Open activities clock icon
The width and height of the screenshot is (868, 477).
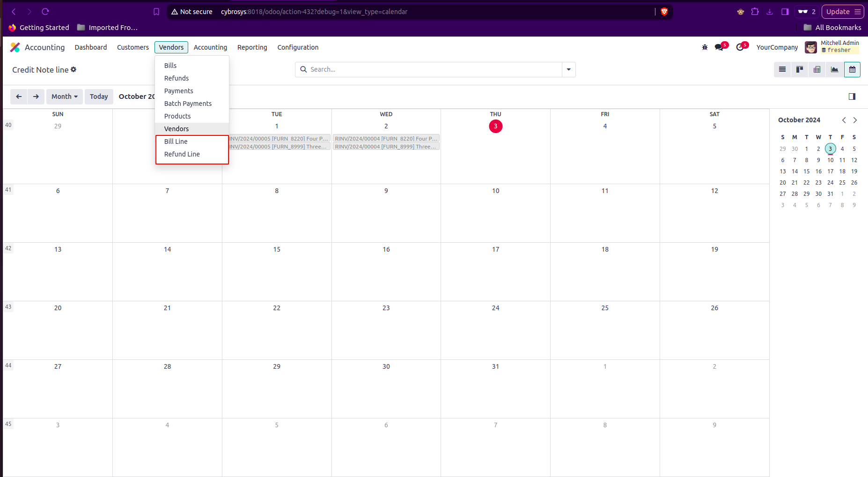(x=740, y=47)
